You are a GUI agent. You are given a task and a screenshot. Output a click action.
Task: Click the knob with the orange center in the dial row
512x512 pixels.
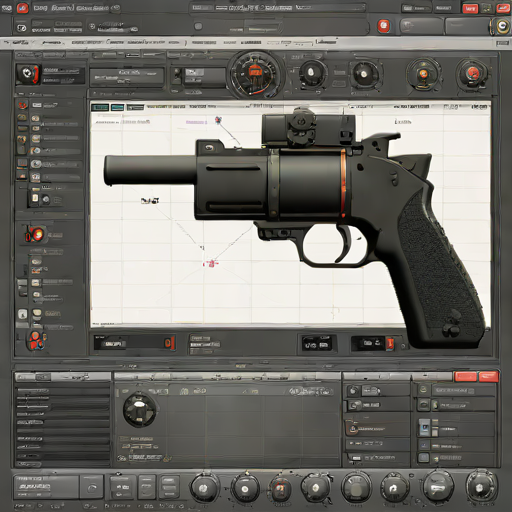423,74
